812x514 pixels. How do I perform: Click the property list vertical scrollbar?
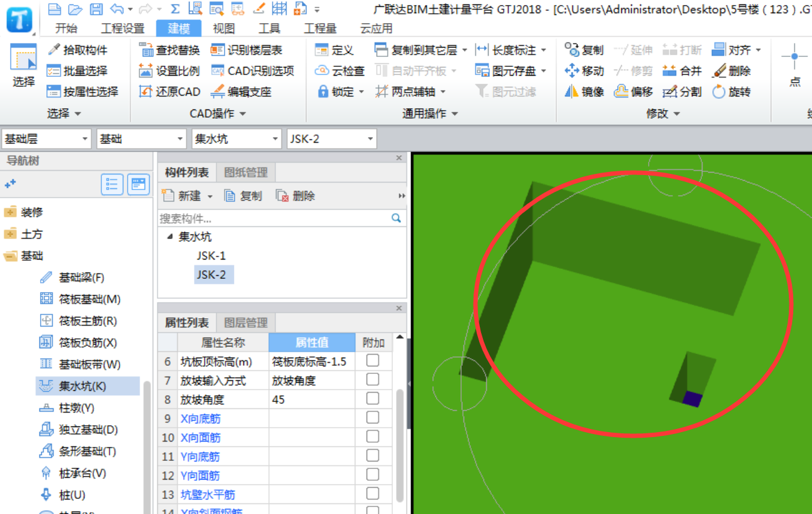(400, 445)
